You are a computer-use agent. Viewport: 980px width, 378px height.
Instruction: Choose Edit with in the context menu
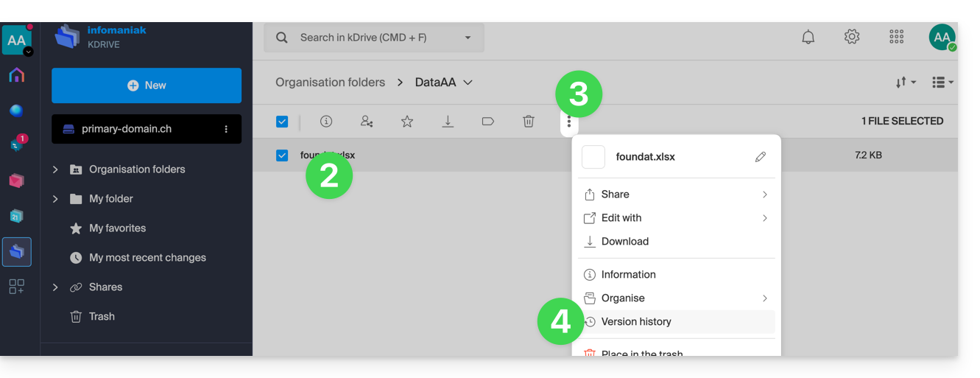[x=621, y=218]
